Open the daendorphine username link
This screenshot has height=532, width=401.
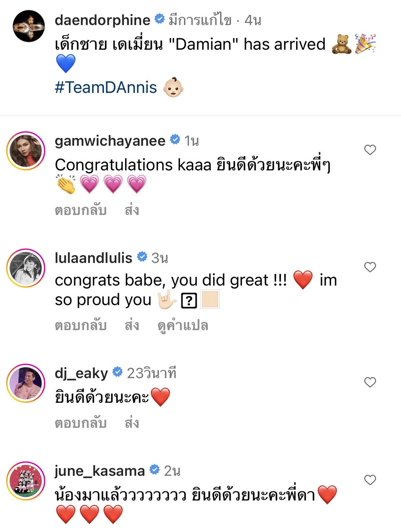(103, 21)
